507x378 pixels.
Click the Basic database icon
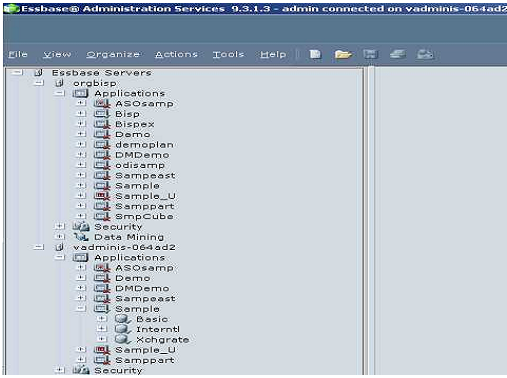pos(123,319)
